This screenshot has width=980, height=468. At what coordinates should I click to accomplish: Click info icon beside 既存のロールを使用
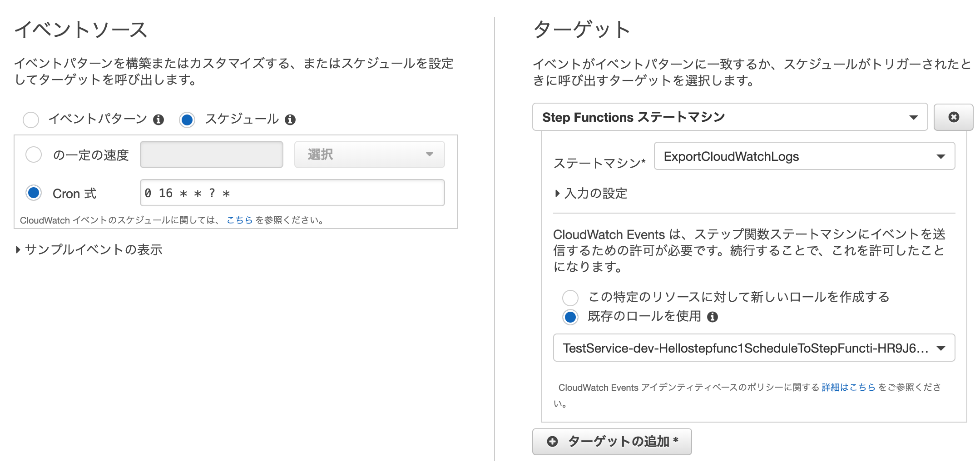pos(714,317)
